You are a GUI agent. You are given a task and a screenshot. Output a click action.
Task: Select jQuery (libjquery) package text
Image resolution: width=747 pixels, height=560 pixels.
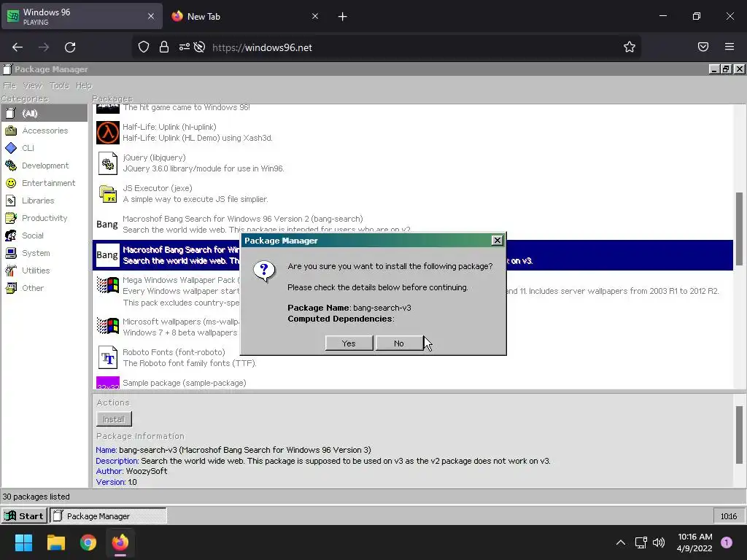coord(154,157)
